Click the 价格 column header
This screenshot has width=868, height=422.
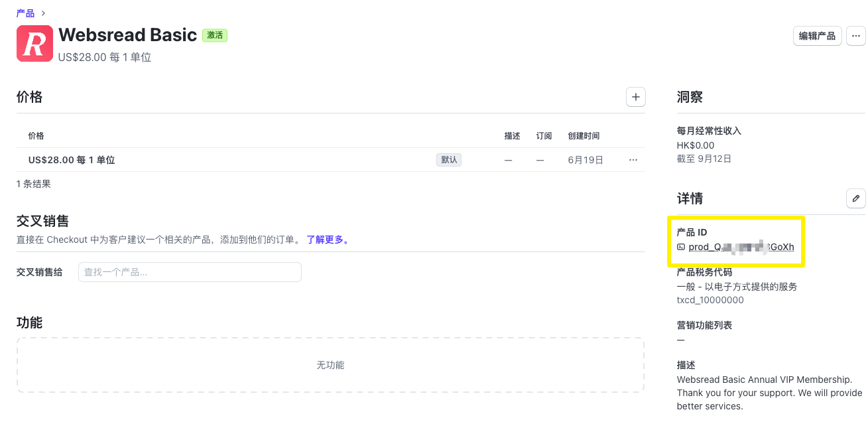36,135
